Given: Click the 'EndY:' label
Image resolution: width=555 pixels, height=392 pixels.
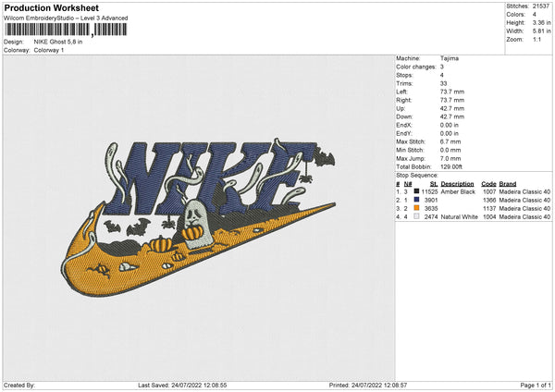Looking at the screenshot, I should [x=404, y=133].
